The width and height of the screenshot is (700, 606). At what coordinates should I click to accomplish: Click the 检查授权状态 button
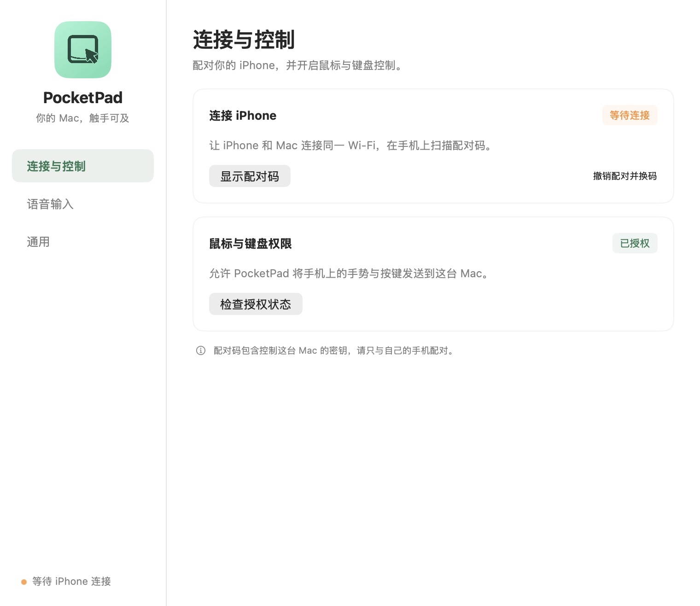click(256, 304)
